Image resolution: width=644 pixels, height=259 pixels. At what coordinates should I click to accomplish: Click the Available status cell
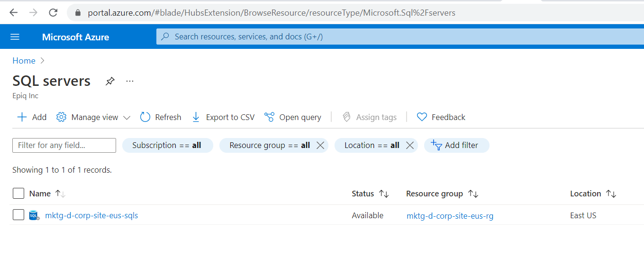click(x=367, y=215)
